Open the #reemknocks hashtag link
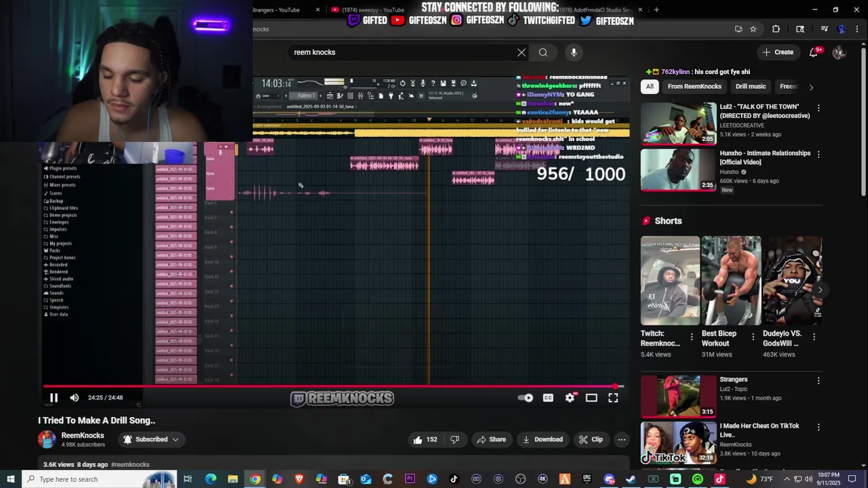This screenshot has width=868, height=488. point(130,464)
